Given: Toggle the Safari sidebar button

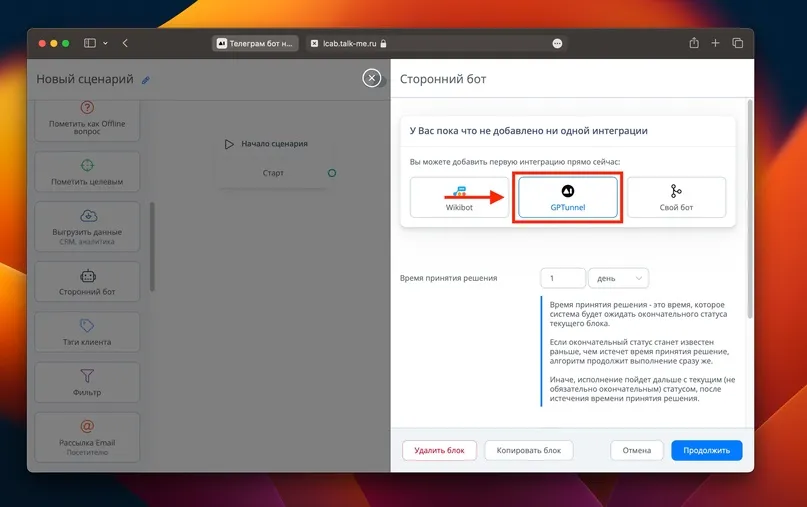Looking at the screenshot, I should click(x=90, y=43).
